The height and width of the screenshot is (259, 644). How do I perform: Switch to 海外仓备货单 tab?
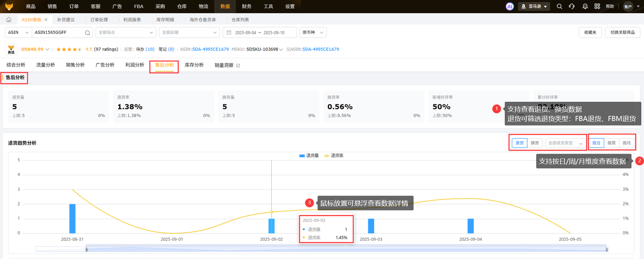[203, 20]
